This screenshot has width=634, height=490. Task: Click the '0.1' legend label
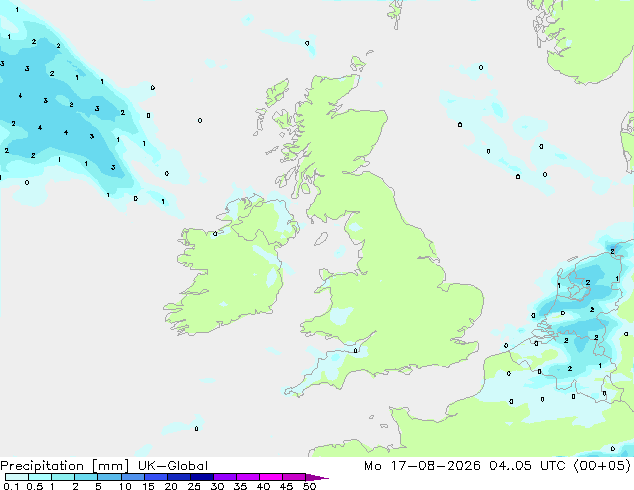(x=11, y=486)
